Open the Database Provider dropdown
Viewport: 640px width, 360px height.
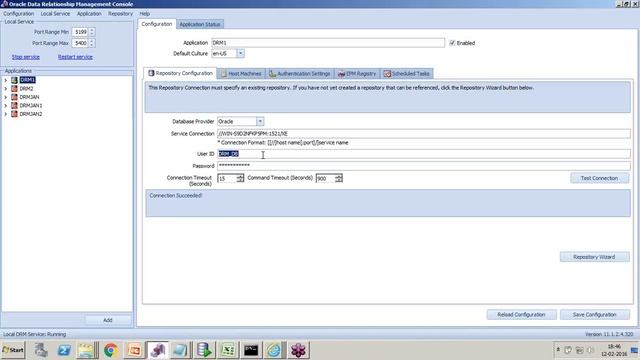tap(260, 121)
